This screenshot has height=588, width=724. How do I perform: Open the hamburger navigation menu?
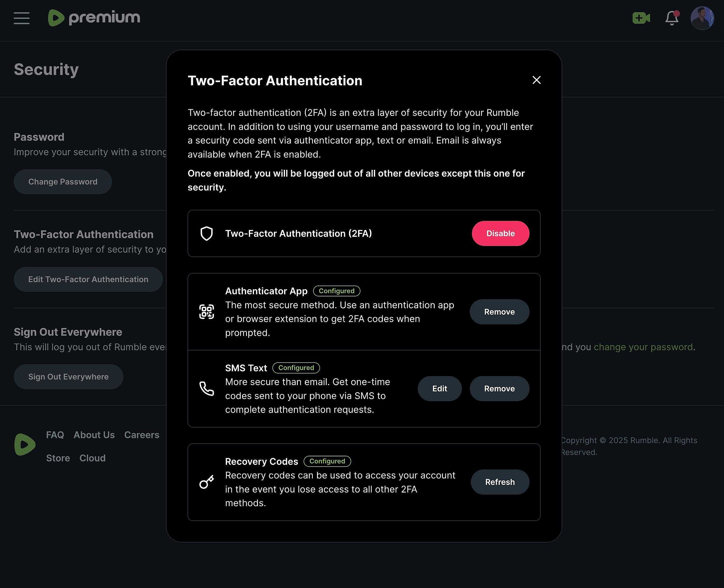(22, 18)
